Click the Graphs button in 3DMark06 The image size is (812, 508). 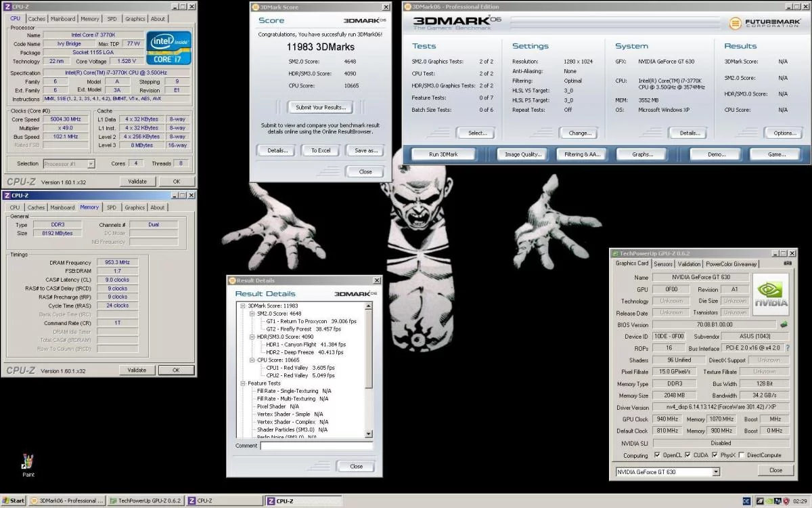[642, 154]
